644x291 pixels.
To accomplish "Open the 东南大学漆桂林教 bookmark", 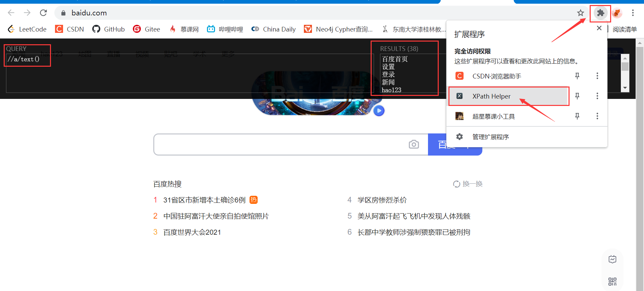I will 414,29.
